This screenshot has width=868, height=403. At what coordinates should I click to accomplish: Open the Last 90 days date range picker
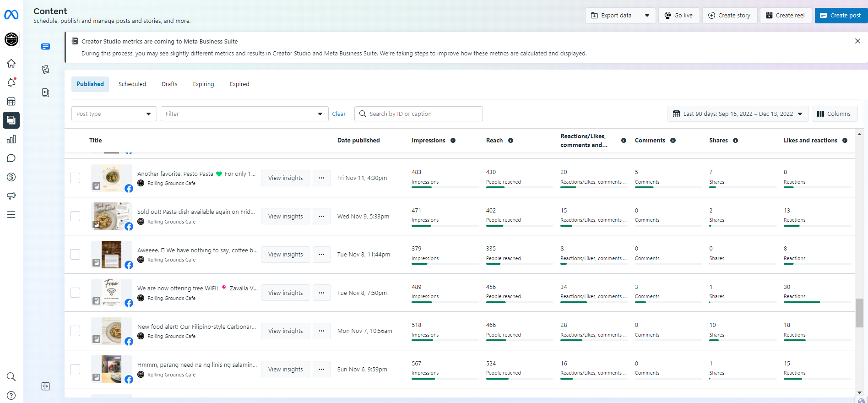click(x=738, y=114)
